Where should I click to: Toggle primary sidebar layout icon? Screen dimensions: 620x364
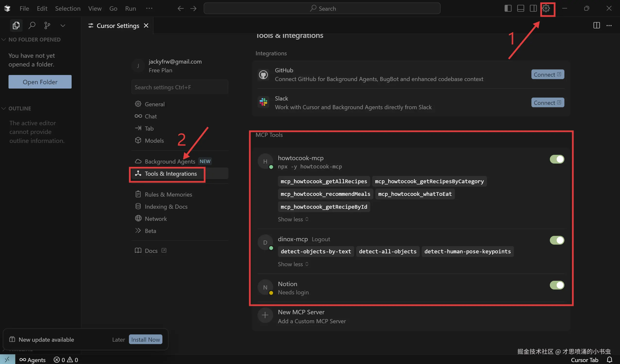pos(508,8)
